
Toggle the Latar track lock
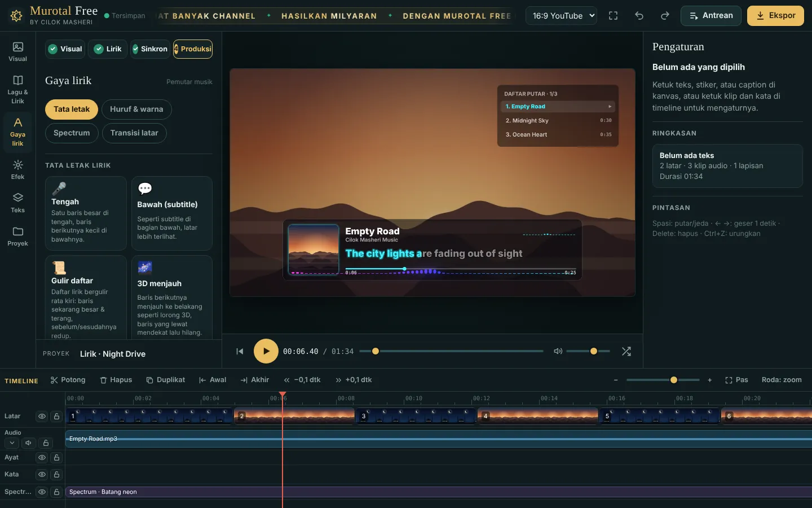click(56, 416)
